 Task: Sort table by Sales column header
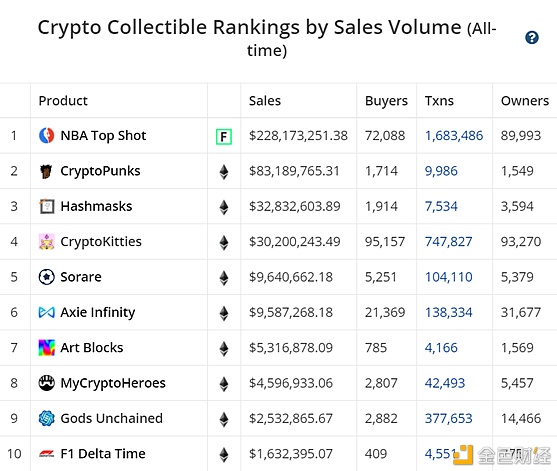(265, 101)
